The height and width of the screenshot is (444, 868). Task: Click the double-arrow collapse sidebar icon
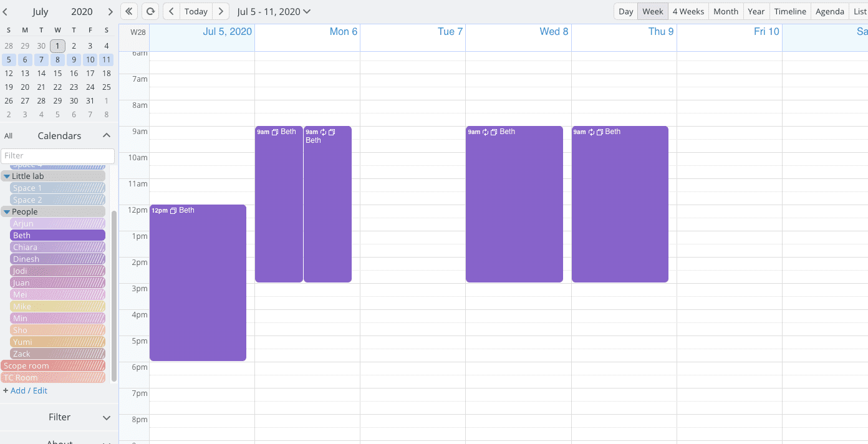[x=129, y=11]
